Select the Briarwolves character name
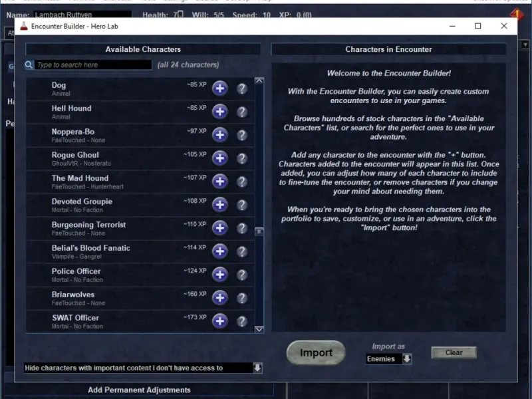The image size is (532, 399). [73, 295]
